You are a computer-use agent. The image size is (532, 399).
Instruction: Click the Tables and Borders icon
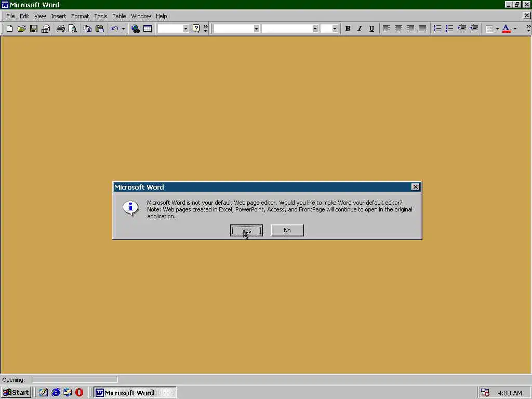(148, 29)
